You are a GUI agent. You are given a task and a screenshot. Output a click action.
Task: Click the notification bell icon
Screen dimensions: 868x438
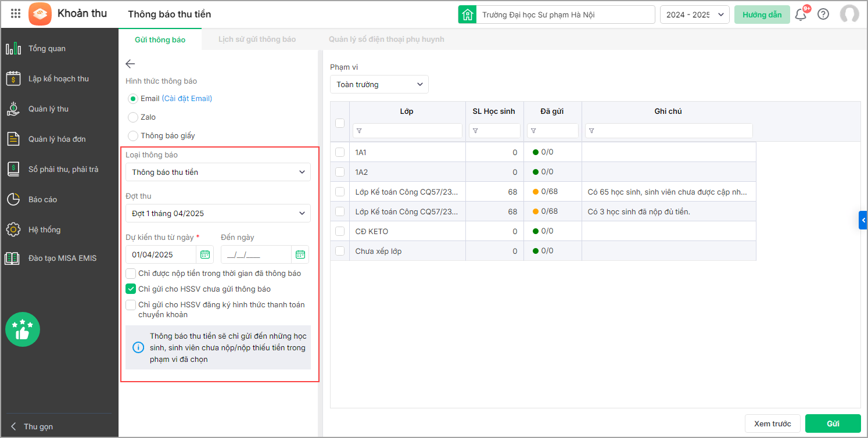801,15
